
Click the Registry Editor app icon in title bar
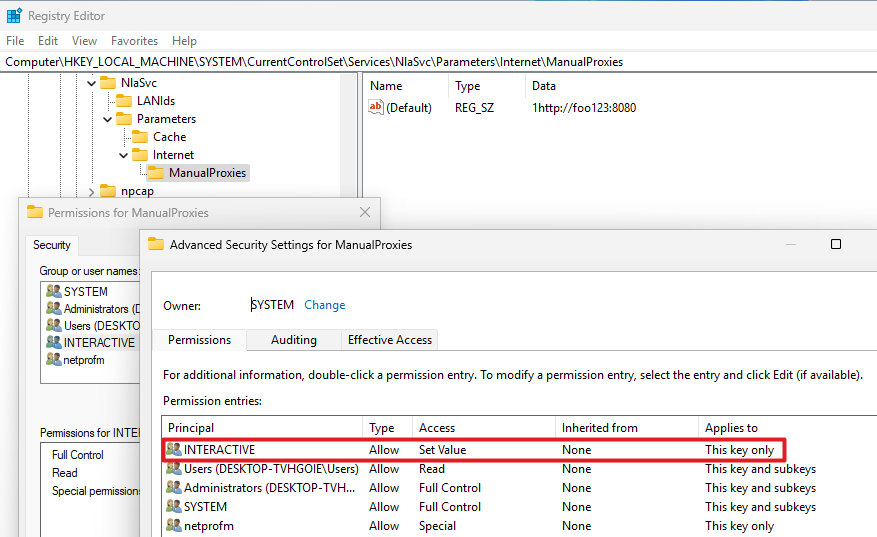point(14,16)
